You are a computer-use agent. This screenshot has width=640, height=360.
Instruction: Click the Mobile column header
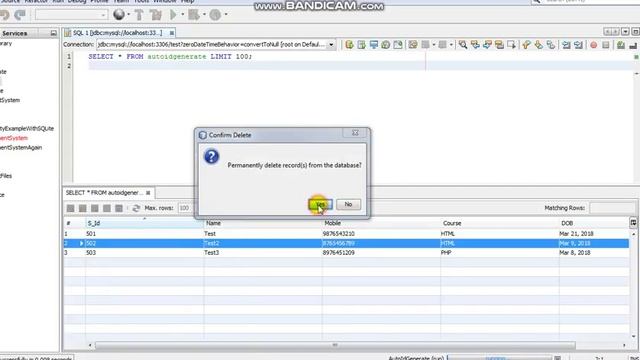(x=381, y=223)
